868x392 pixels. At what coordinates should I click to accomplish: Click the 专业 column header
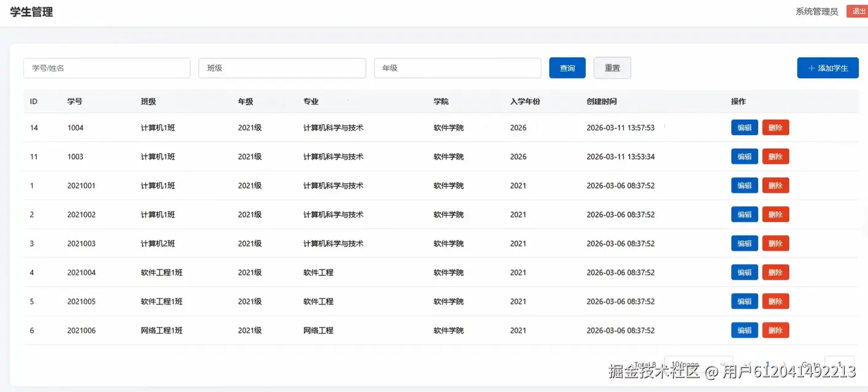[311, 101]
